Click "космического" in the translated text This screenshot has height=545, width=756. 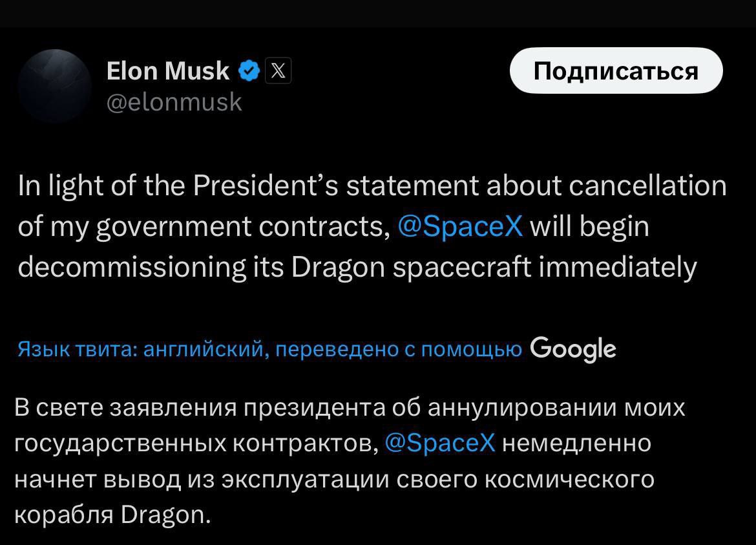pyautogui.click(x=569, y=480)
